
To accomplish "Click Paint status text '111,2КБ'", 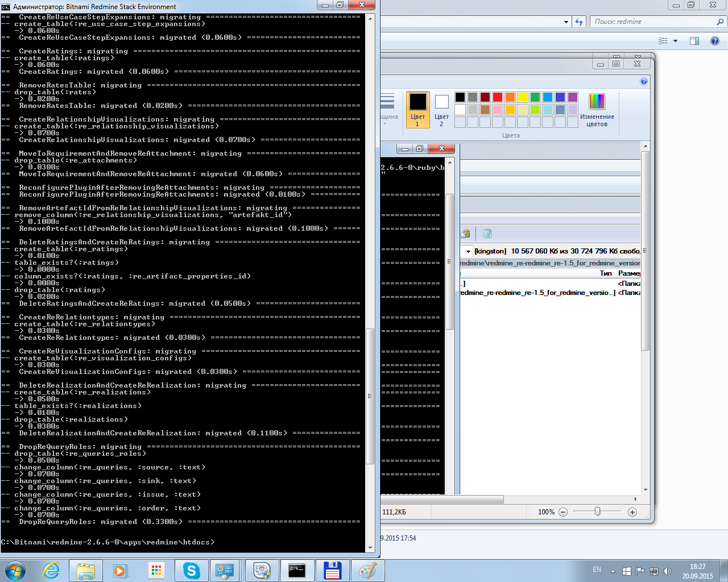I will [x=394, y=512].
